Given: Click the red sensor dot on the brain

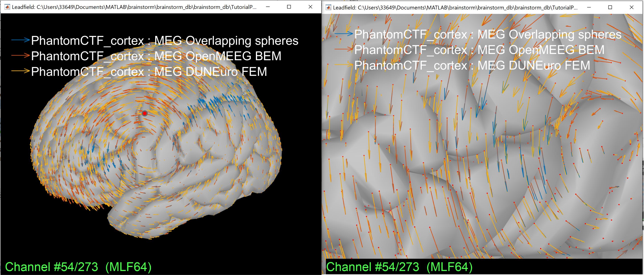Looking at the screenshot, I should tap(144, 114).
